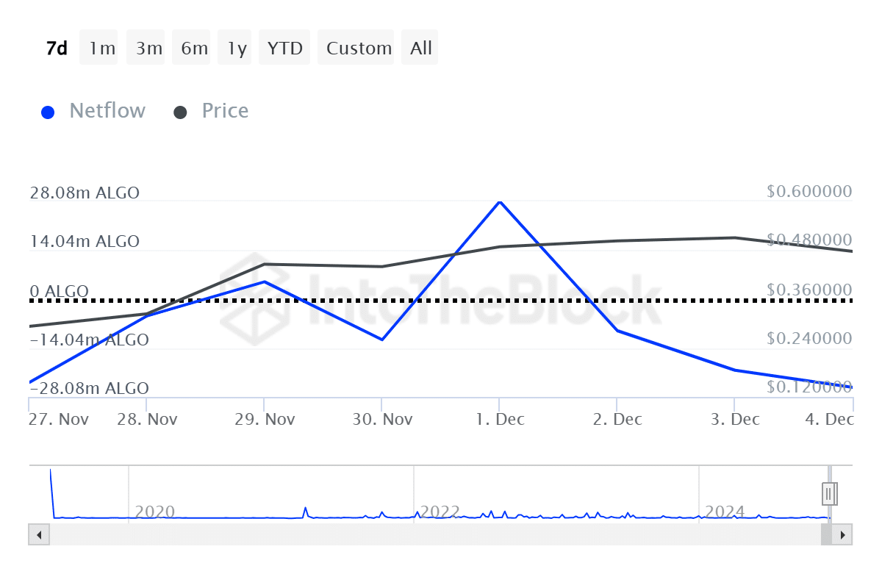Click the 2024 label in the navigator
The height and width of the screenshot is (588, 882).
click(x=725, y=512)
